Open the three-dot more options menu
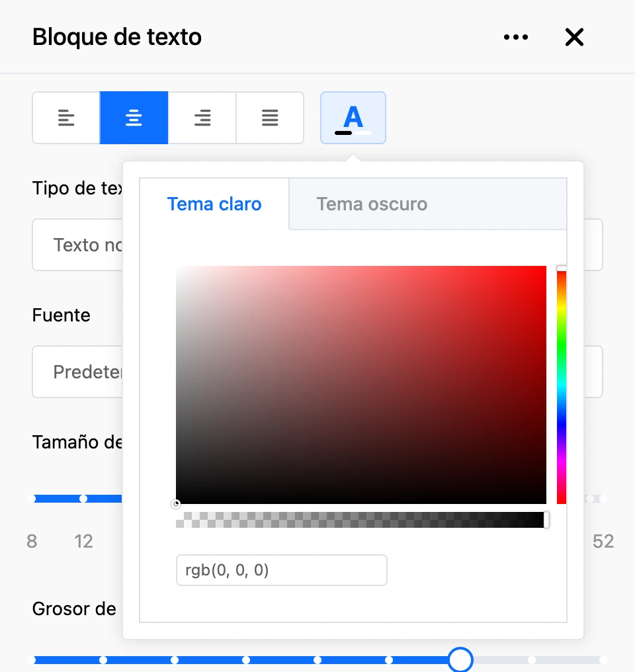 coord(516,37)
